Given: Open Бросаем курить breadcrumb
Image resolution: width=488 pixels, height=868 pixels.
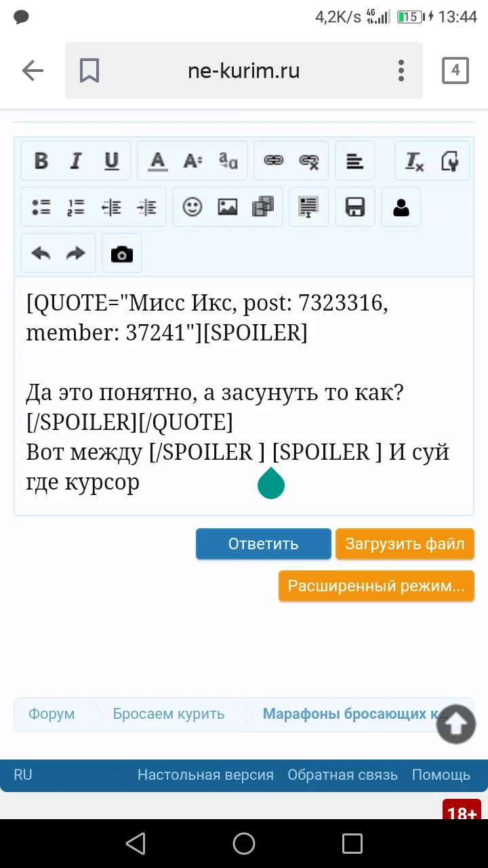Looking at the screenshot, I should [x=169, y=714].
